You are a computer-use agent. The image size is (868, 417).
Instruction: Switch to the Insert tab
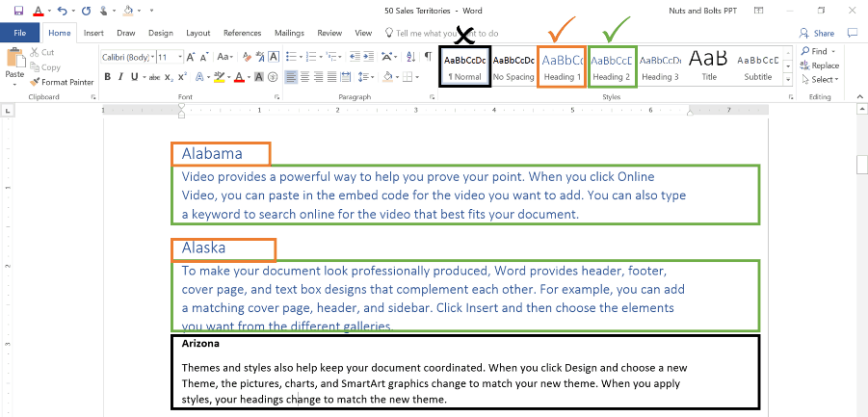point(93,33)
